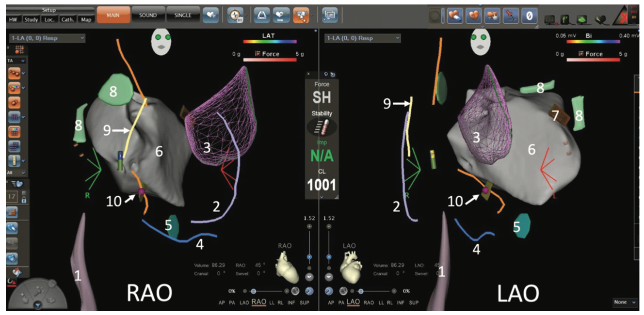The width and height of the screenshot is (644, 315).
Task: Click the SUP projection button for the right view
Action: [414, 303]
